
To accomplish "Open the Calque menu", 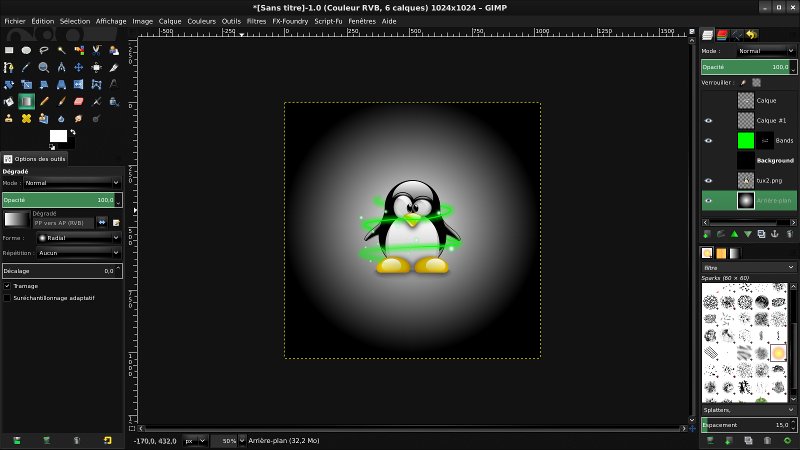I will point(170,21).
